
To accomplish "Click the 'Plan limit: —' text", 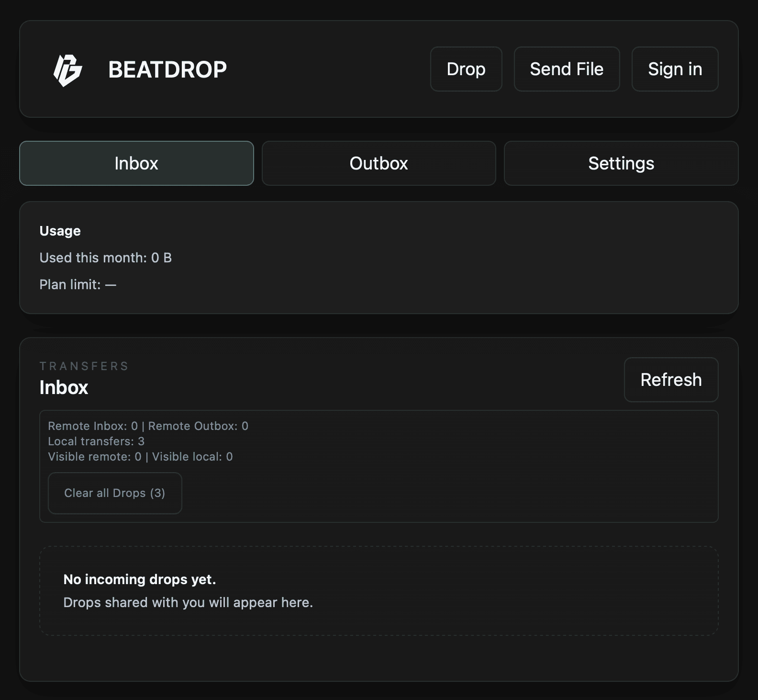I will (78, 284).
